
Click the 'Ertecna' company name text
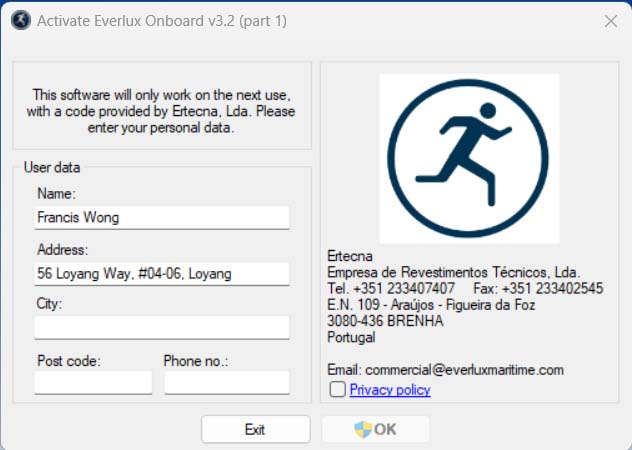(x=350, y=256)
